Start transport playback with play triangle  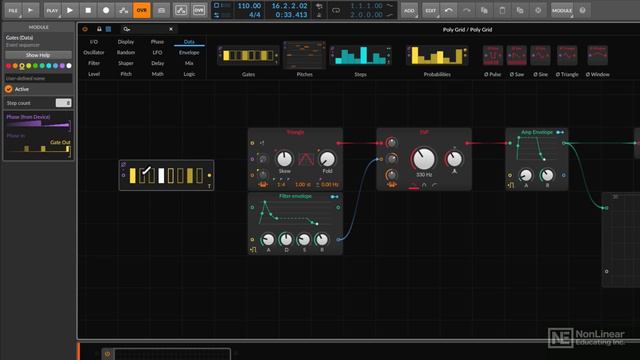pos(70,10)
